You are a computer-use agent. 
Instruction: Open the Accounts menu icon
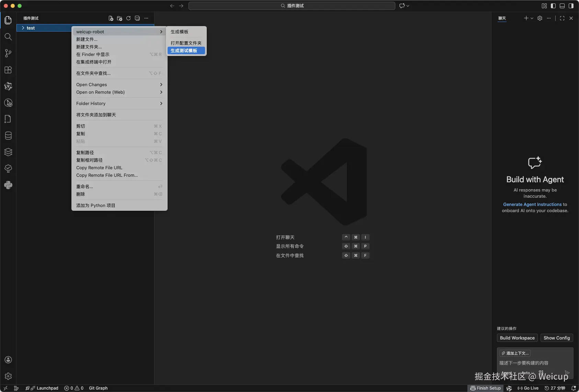tap(8, 360)
